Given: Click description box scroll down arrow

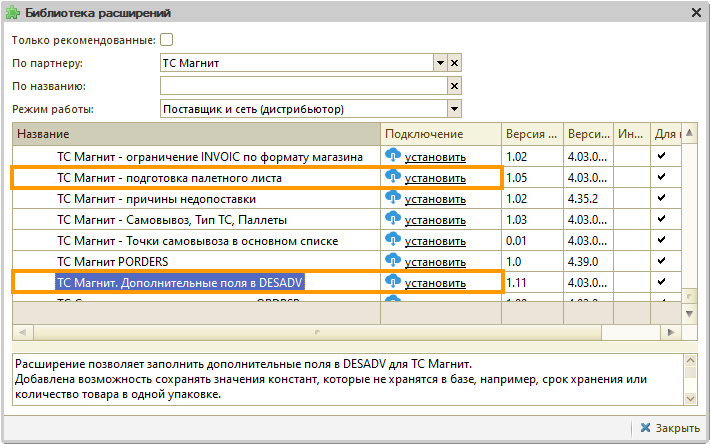Looking at the screenshot, I should click(x=690, y=398).
